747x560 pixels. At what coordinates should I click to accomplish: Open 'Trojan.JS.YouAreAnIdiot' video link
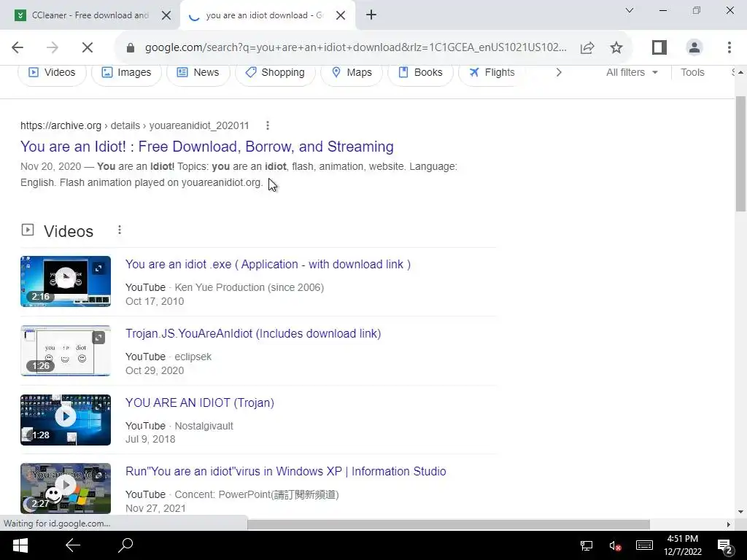pos(253,334)
